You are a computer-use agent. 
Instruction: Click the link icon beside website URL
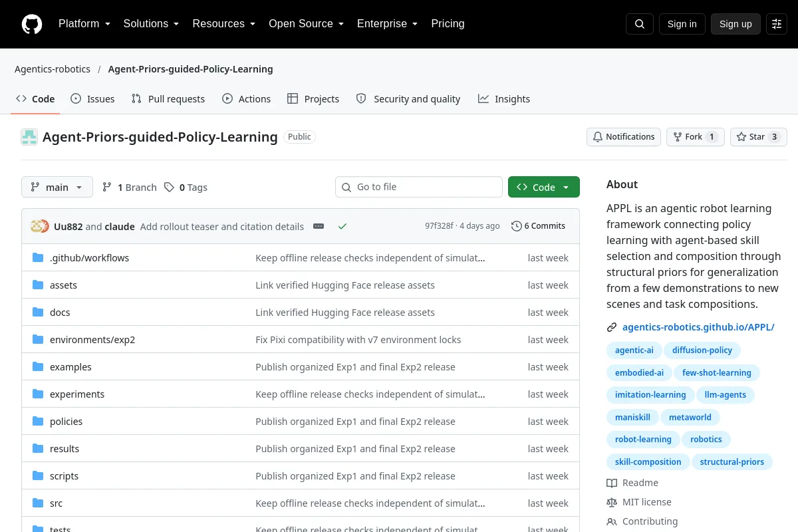(x=612, y=327)
